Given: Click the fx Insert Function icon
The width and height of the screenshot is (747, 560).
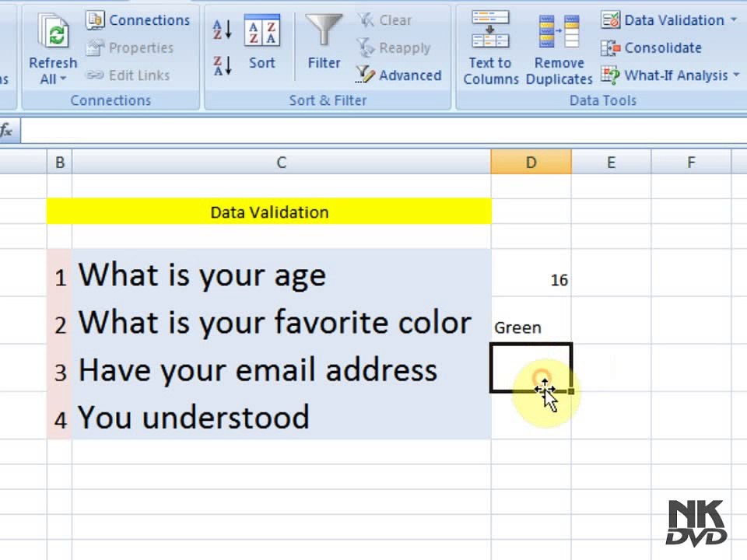Looking at the screenshot, I should coord(6,130).
